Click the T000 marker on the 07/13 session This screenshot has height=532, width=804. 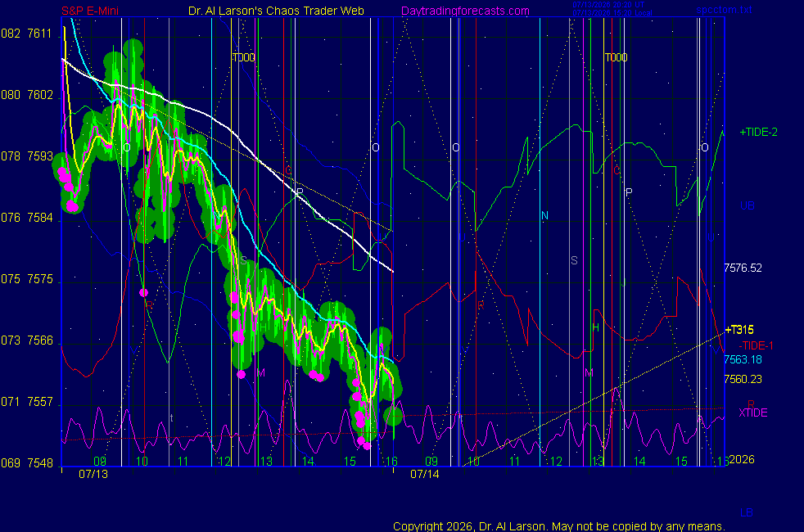pos(243,57)
